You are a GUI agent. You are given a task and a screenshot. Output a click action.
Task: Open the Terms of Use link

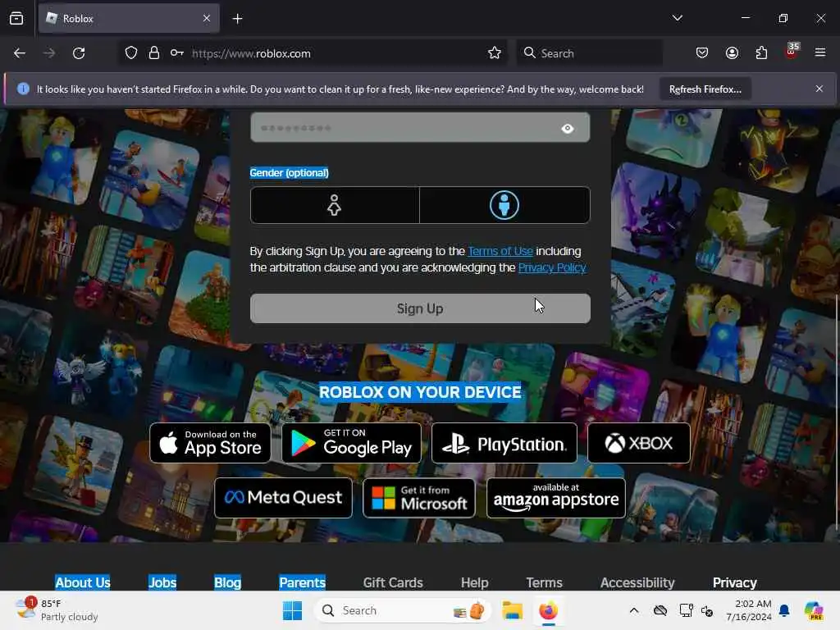coord(500,251)
